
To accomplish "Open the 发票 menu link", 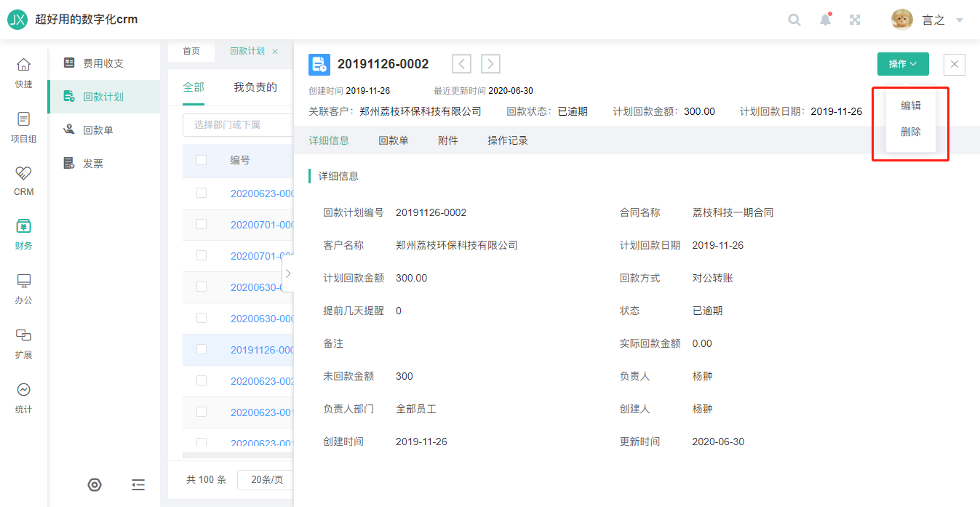I will tap(93, 164).
